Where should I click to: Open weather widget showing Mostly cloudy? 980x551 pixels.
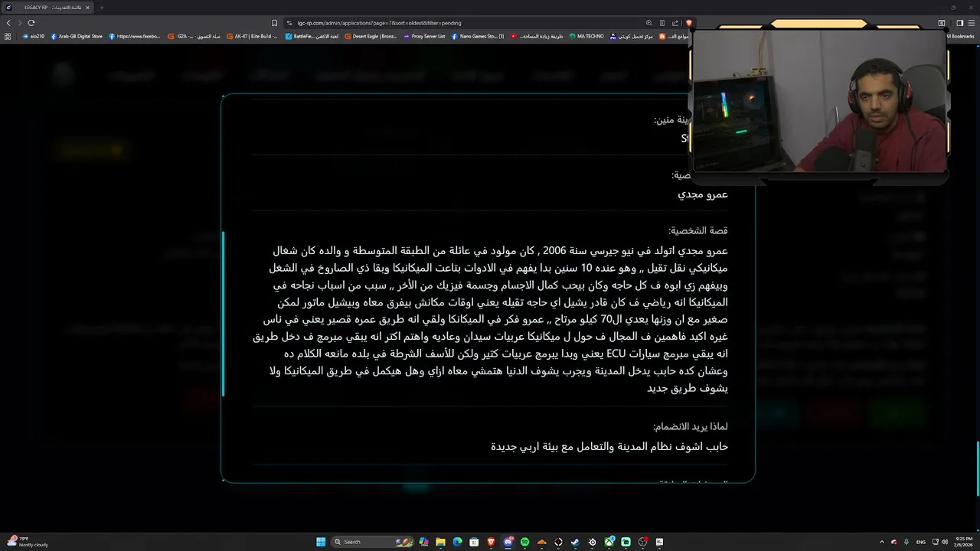(28, 542)
